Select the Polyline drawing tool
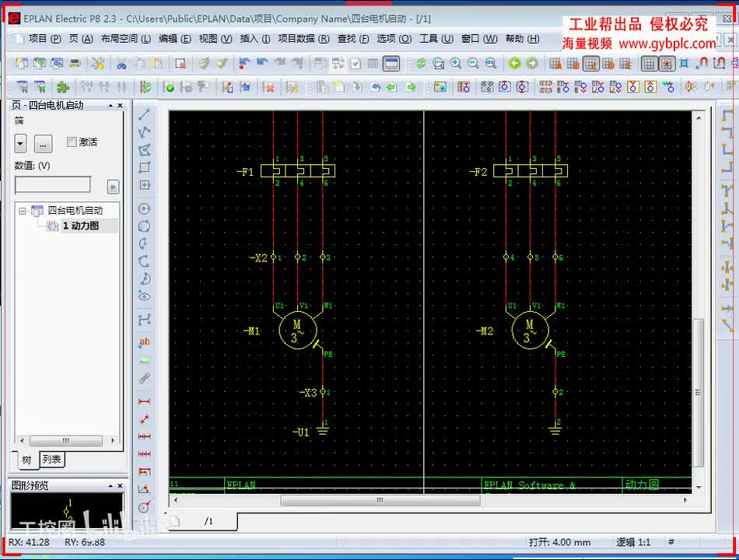 (144, 132)
